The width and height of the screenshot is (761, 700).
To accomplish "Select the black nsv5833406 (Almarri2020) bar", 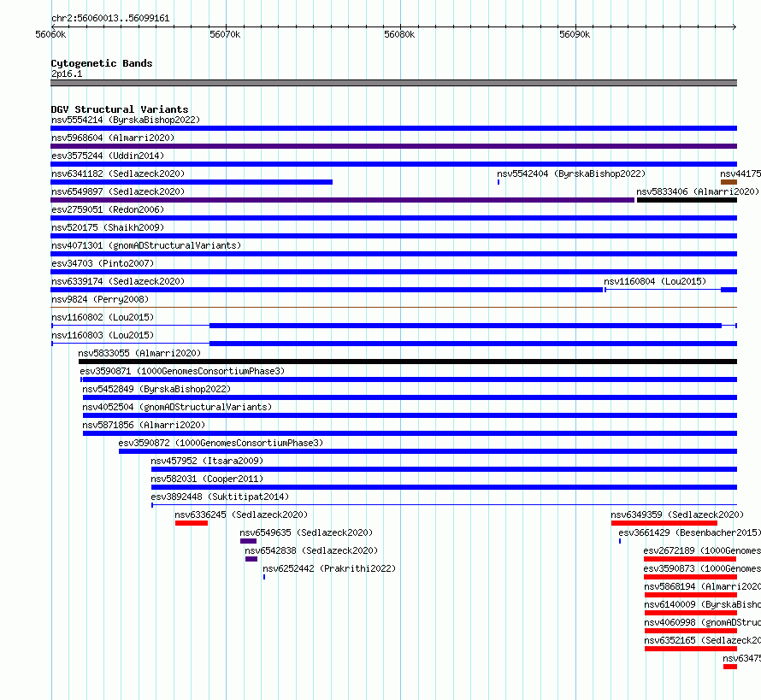I will pyautogui.click(x=687, y=200).
